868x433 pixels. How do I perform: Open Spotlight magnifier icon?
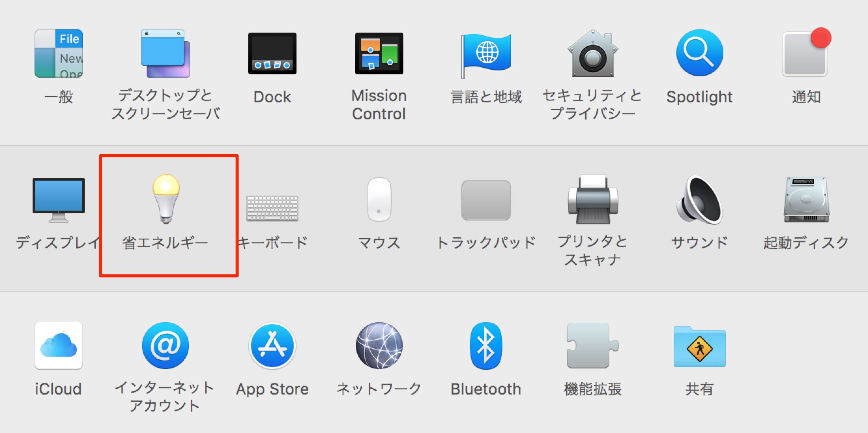point(700,52)
